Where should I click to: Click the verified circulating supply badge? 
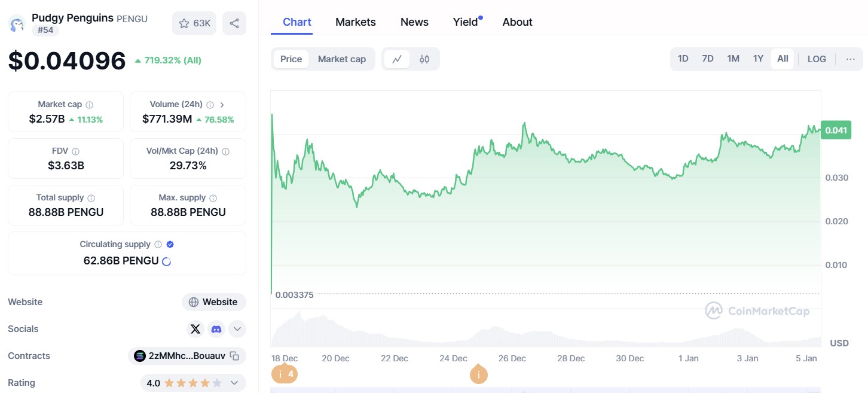click(x=170, y=245)
